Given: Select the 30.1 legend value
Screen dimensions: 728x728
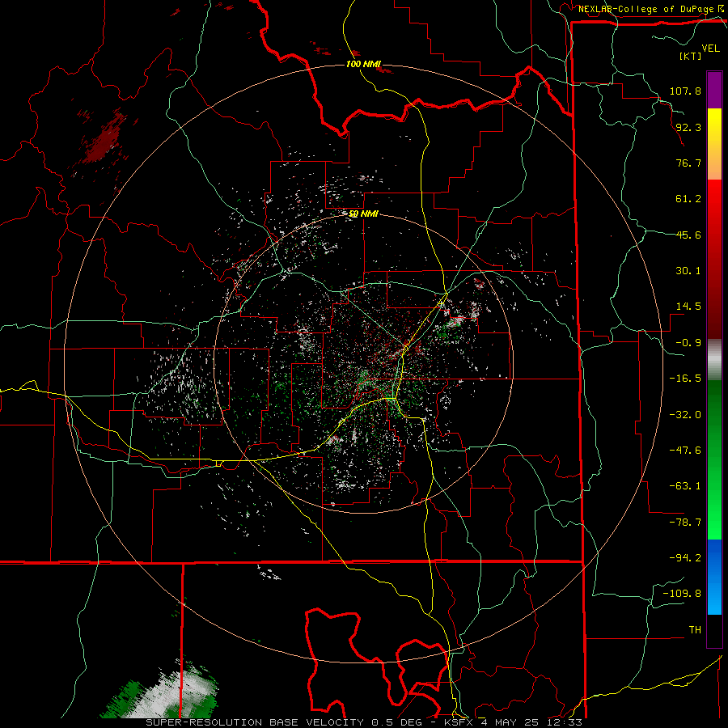Looking at the screenshot, I should pos(688,271).
